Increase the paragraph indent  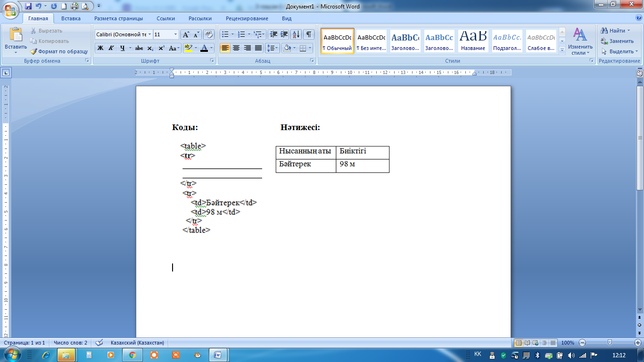284,34
